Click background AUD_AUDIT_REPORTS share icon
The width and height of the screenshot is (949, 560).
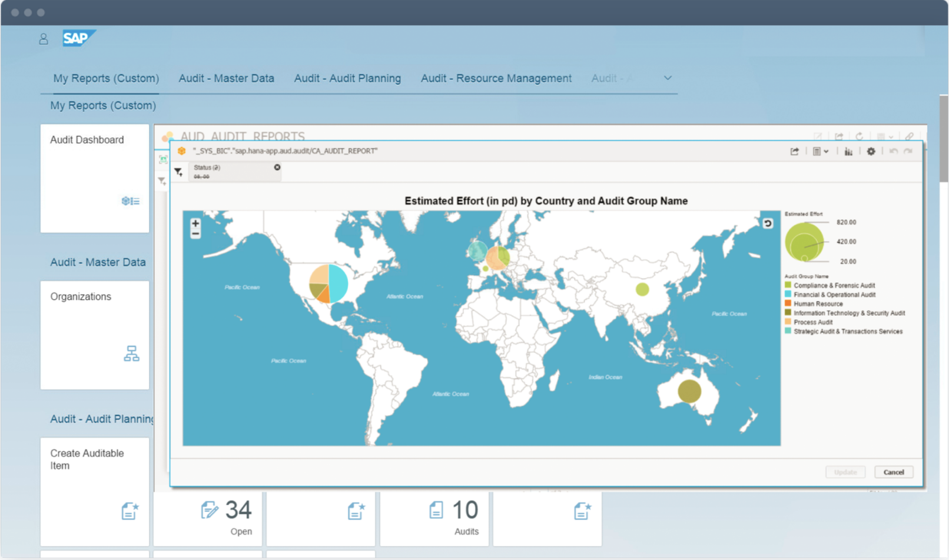pos(839,136)
